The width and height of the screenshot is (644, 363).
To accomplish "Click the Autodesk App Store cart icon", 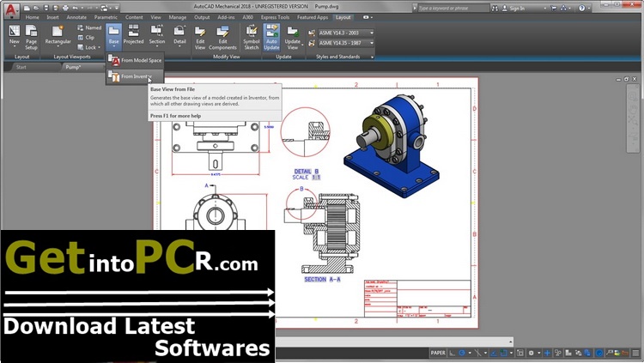I will [553, 8].
